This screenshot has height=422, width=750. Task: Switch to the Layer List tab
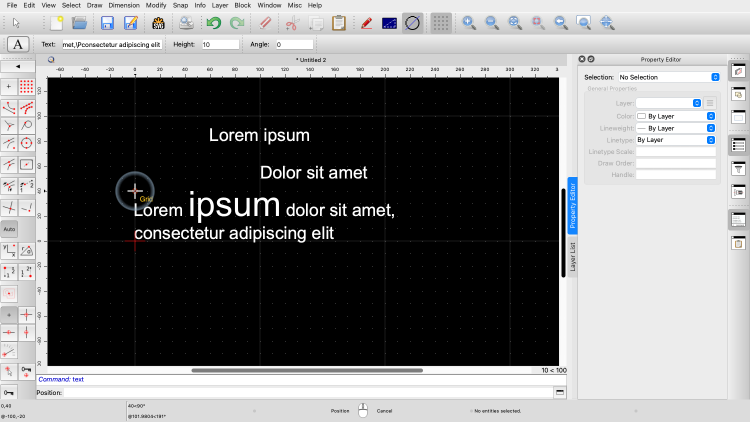573,257
